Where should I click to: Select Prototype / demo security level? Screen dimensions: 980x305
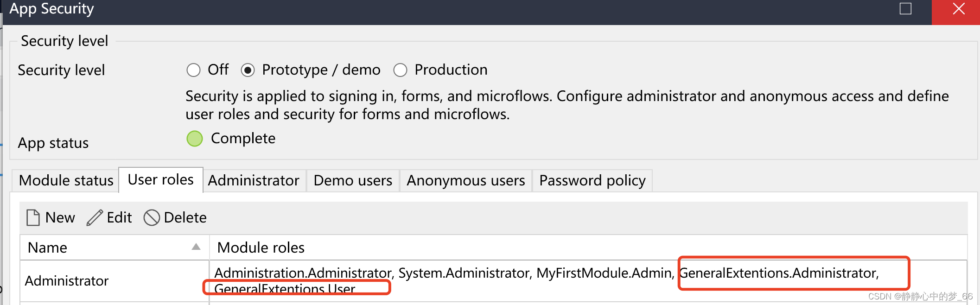point(248,70)
